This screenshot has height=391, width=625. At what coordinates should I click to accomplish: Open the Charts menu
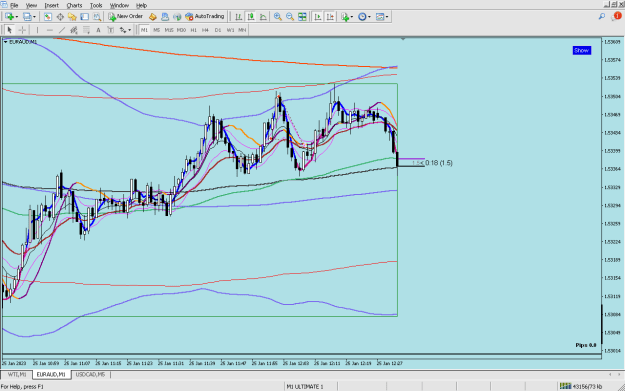point(74,5)
